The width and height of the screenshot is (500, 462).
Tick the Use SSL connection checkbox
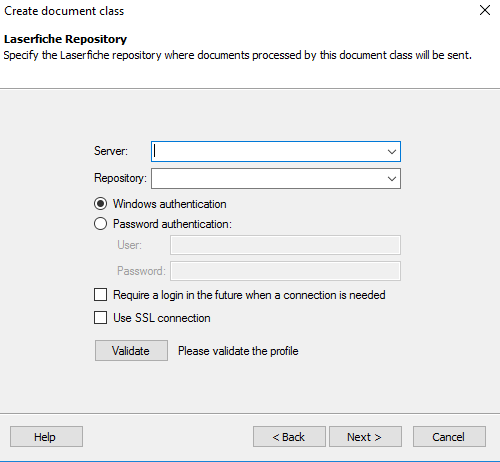(x=100, y=318)
